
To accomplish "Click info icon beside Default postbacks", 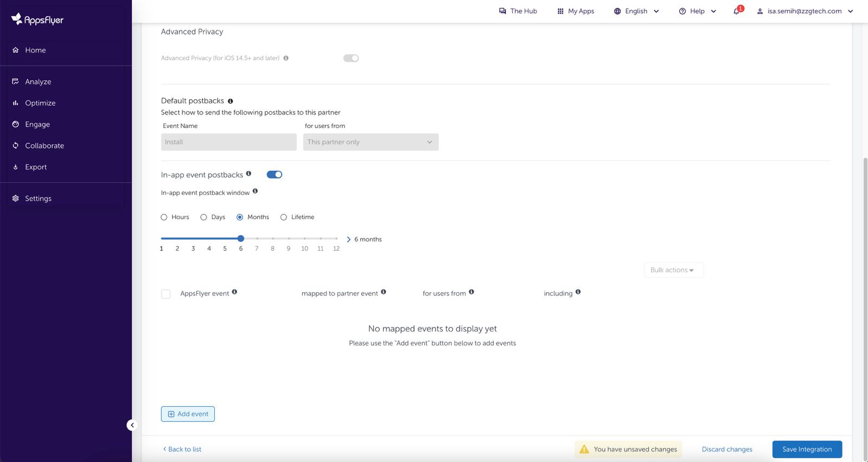I will click(231, 101).
